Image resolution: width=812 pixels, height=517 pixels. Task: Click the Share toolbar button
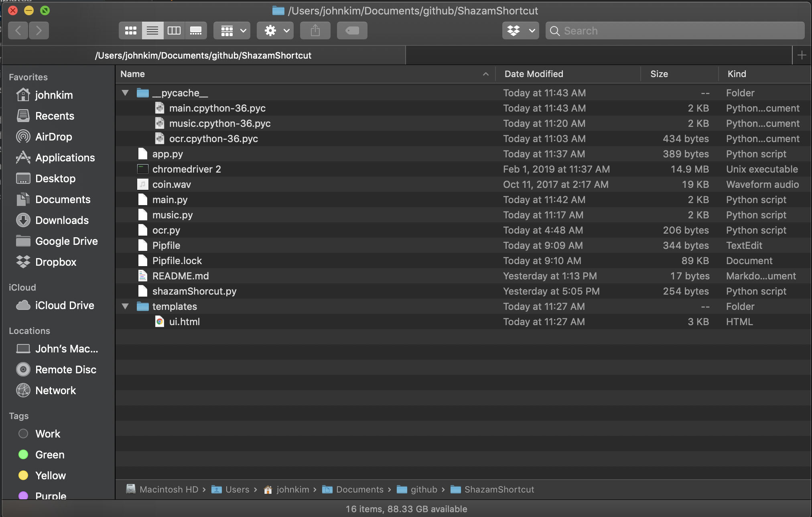pyautogui.click(x=315, y=31)
